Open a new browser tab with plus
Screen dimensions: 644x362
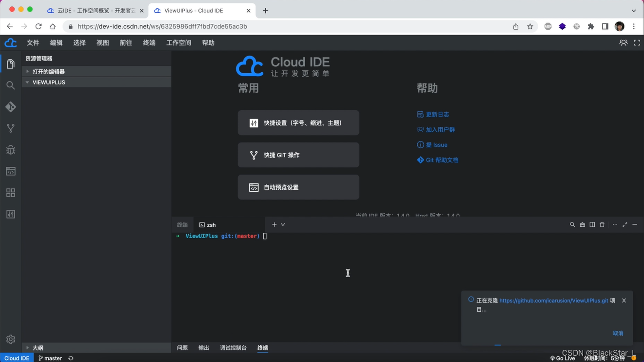click(265, 11)
